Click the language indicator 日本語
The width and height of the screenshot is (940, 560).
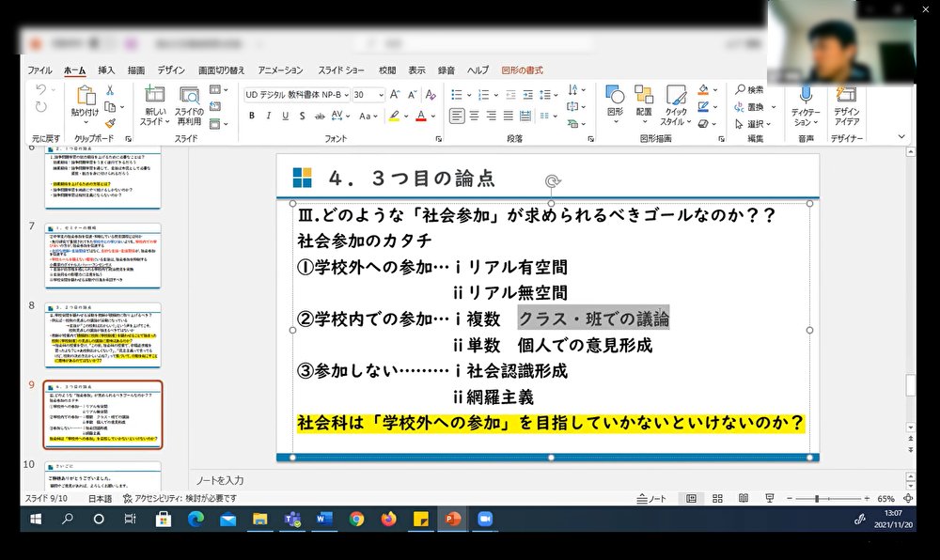(x=101, y=498)
